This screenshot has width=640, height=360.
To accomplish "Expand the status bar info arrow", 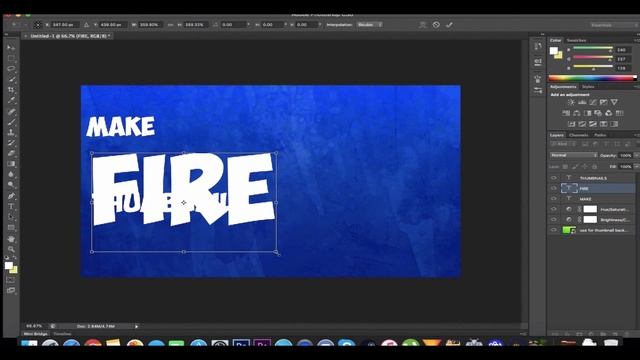I will [137, 327].
